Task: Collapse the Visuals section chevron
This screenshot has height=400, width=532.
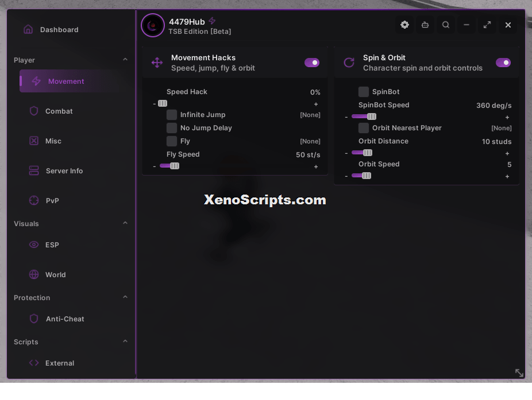Action: [x=125, y=223]
